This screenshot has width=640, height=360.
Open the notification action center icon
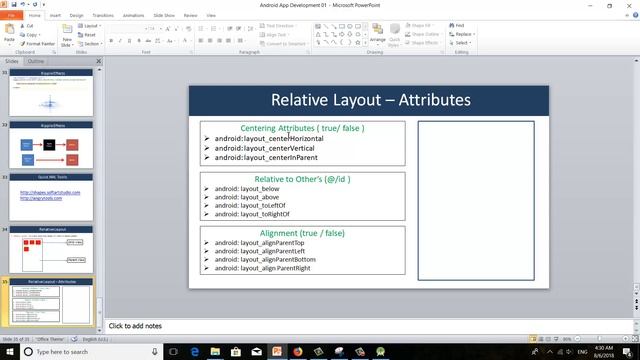[x=627, y=351]
